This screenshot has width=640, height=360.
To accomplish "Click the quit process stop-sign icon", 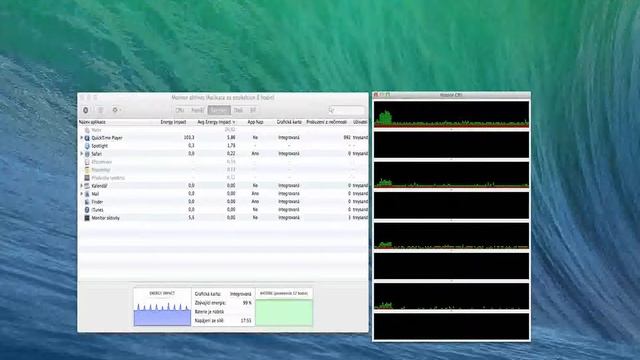I will 86,110.
